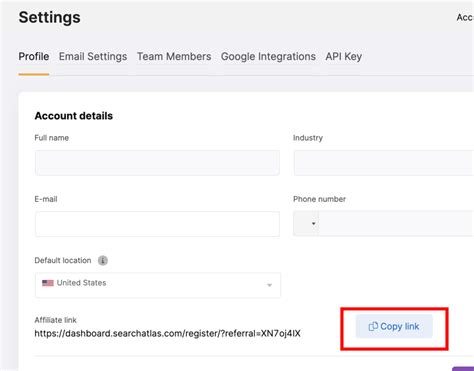The width and height of the screenshot is (474, 371).
Task: Select the Profile tab
Action: [34, 57]
